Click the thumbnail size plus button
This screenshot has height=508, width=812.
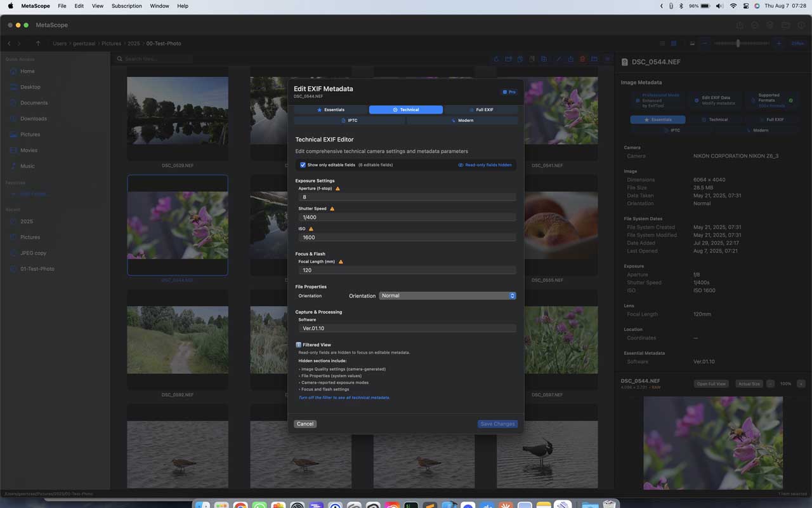tap(779, 44)
